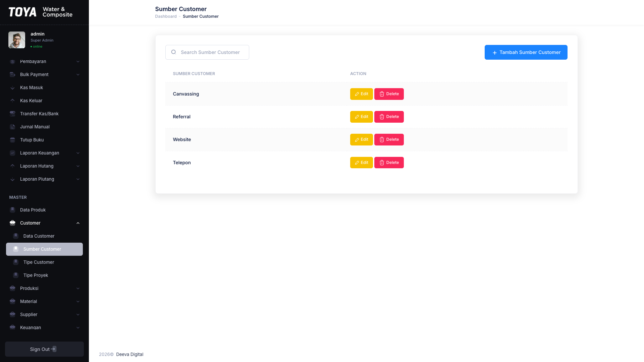Delete the Canvassing row
The image size is (644, 362).
[x=389, y=94]
